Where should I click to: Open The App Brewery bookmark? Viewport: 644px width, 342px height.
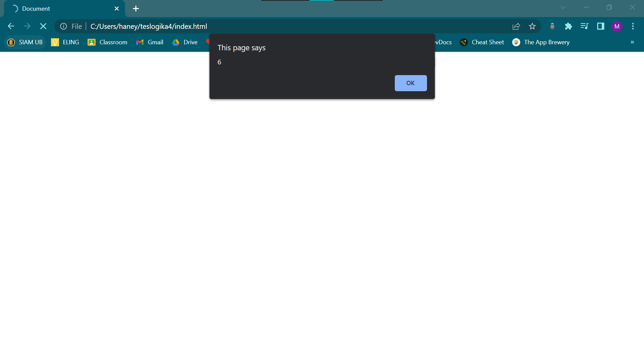[x=541, y=42]
